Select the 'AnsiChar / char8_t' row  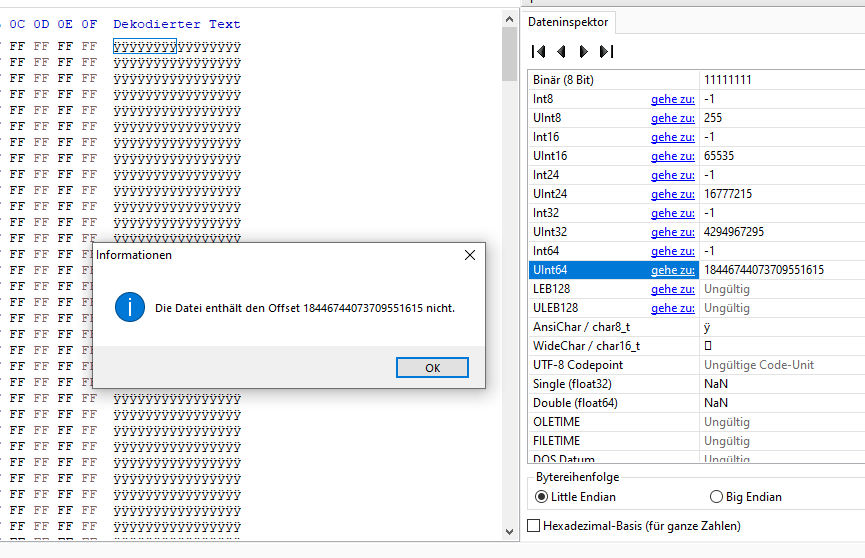pyautogui.click(x=696, y=327)
